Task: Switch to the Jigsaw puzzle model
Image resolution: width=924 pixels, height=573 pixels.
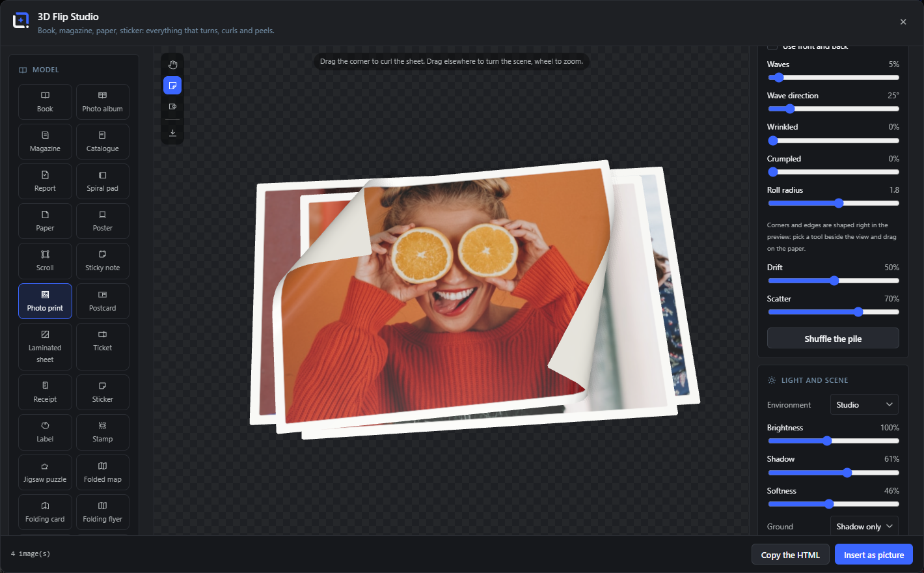Action: coord(45,473)
